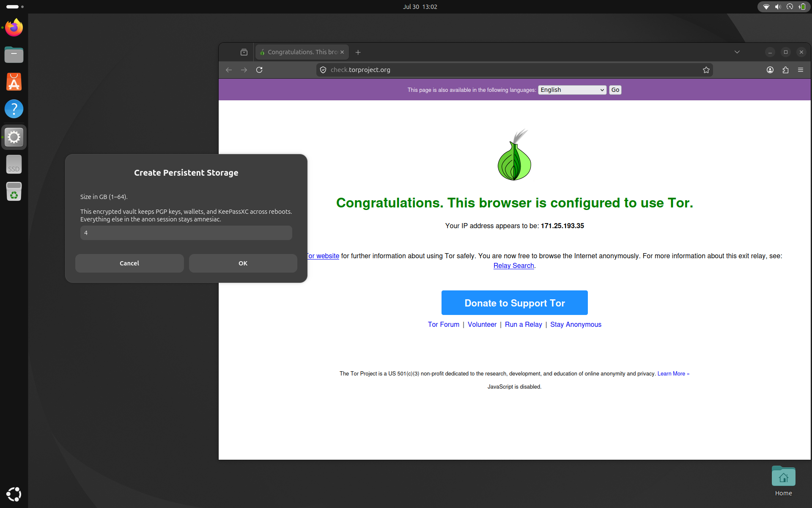Screen dimensions: 812x508
Task: Expand the list all tabs chevron
Action: click(737, 52)
